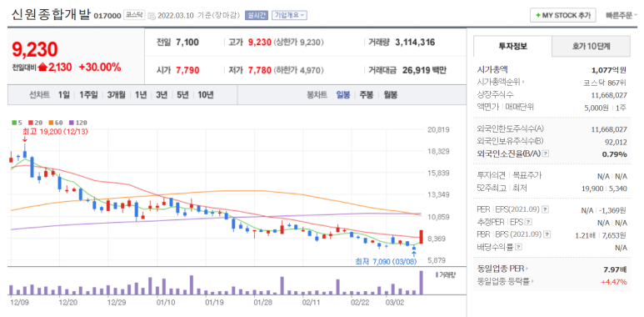Click the 시가총액 1,077억원 value
The height and width of the screenshot is (317, 644).
click(609, 70)
